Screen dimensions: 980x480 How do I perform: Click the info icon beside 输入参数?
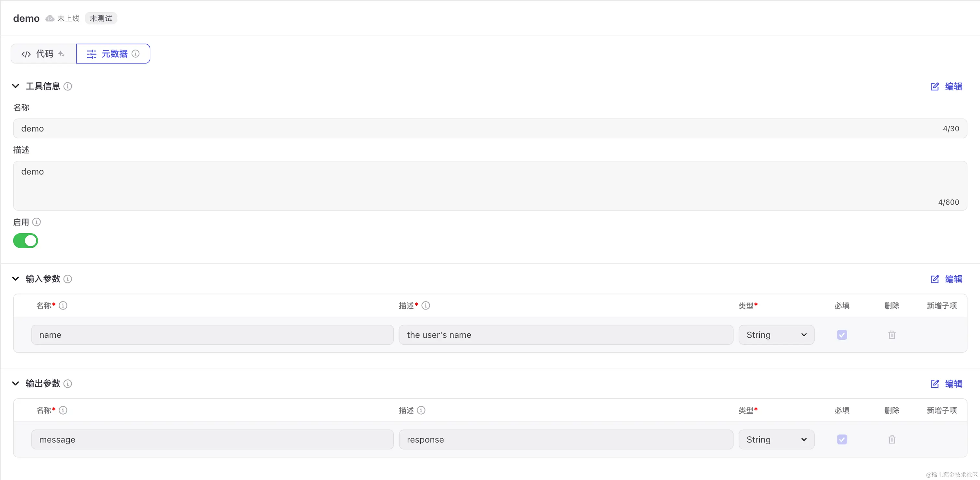[68, 279]
